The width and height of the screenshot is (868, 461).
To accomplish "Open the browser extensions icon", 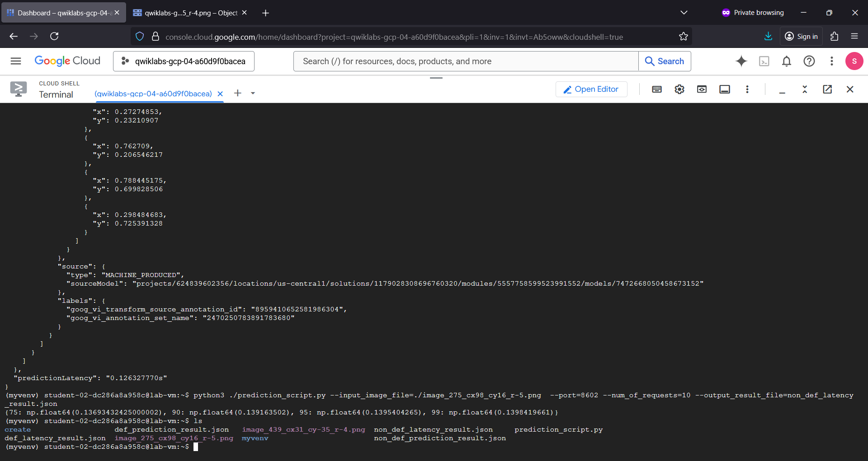I will pyautogui.click(x=834, y=36).
